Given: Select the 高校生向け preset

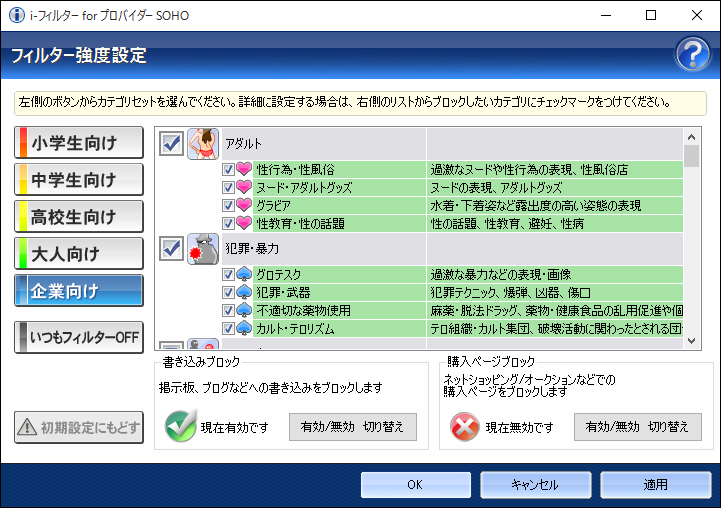Looking at the screenshot, I should [x=79, y=216].
